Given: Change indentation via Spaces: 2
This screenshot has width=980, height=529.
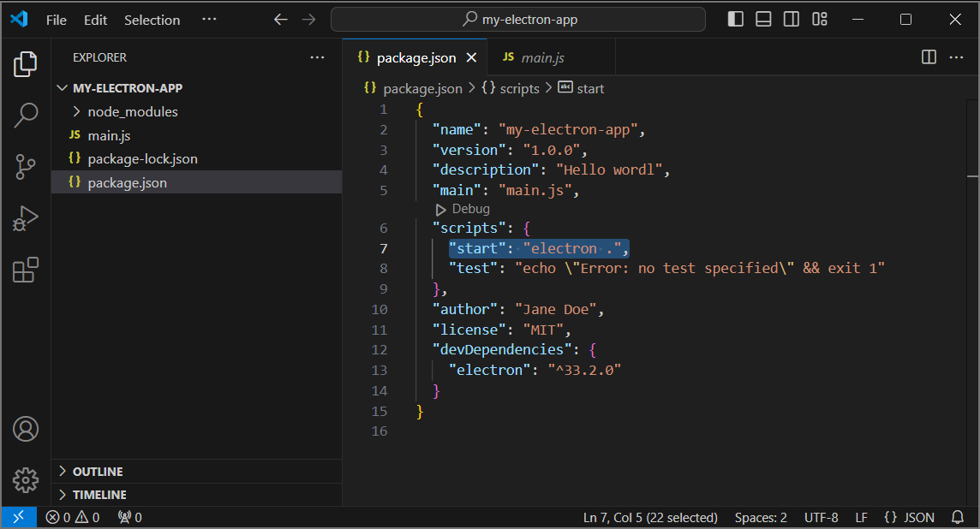Looking at the screenshot, I should tap(761, 517).
